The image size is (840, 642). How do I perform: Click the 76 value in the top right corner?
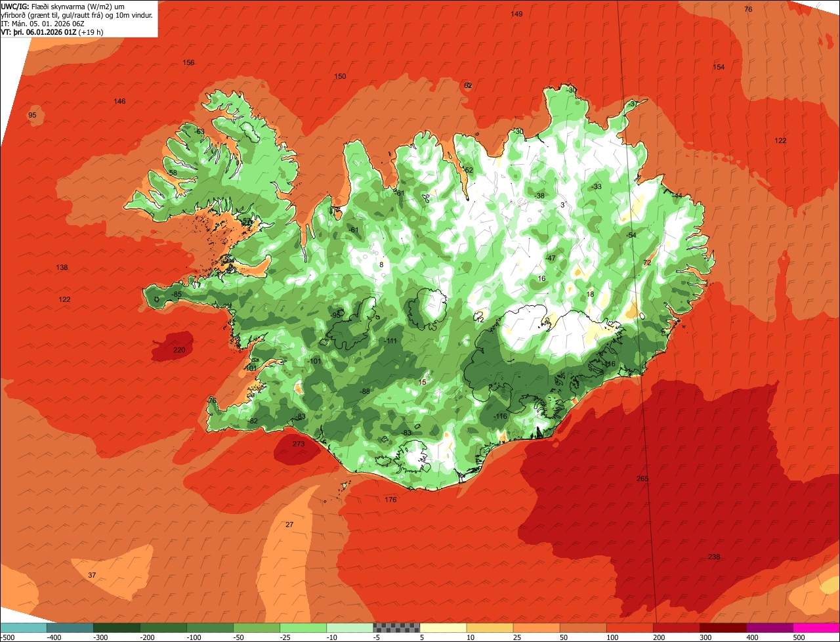coord(748,9)
